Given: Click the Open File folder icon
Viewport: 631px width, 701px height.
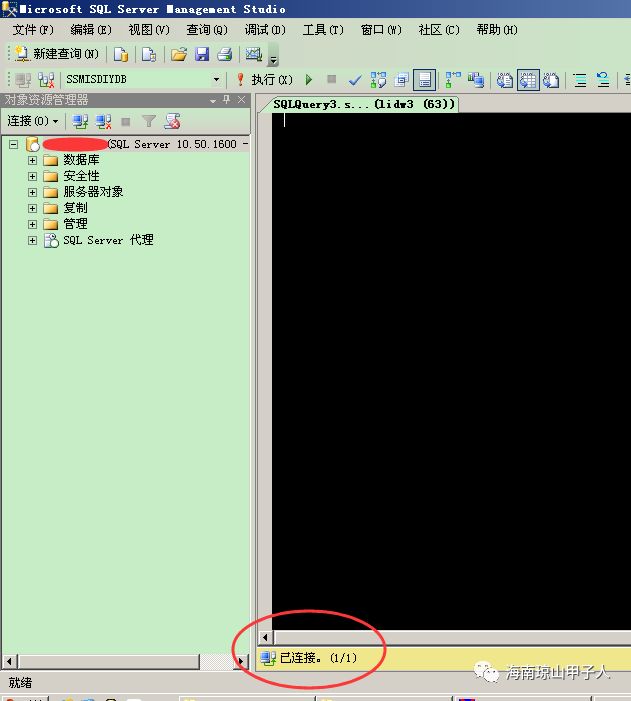Looking at the screenshot, I should 179,54.
